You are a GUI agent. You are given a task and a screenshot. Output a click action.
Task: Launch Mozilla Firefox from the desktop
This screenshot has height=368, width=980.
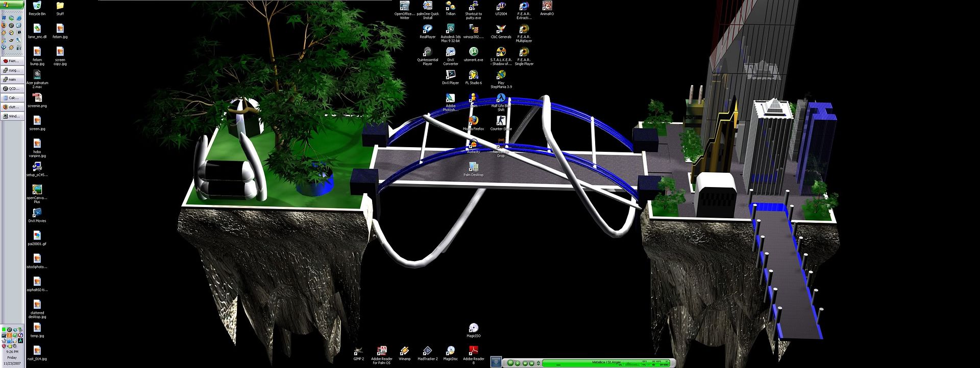(473, 121)
